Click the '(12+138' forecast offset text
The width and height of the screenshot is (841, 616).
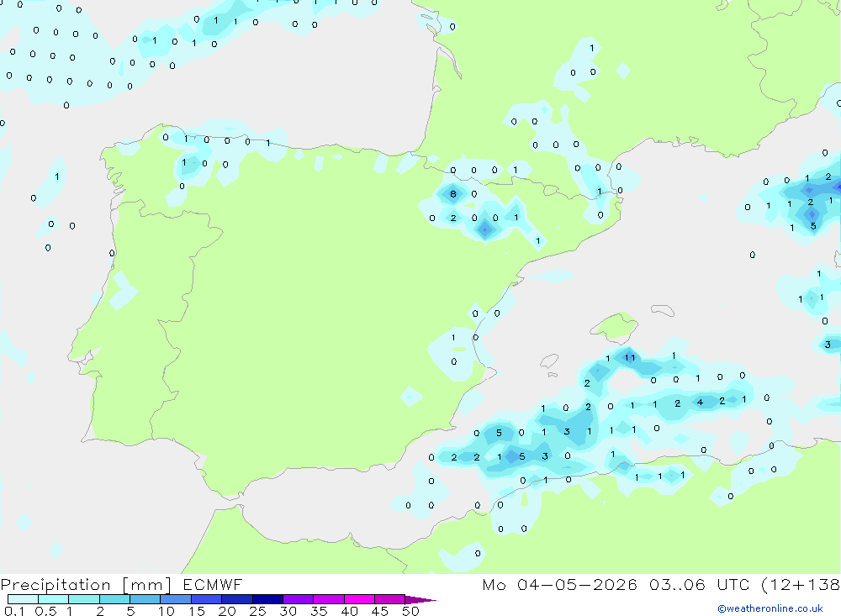[801, 585]
